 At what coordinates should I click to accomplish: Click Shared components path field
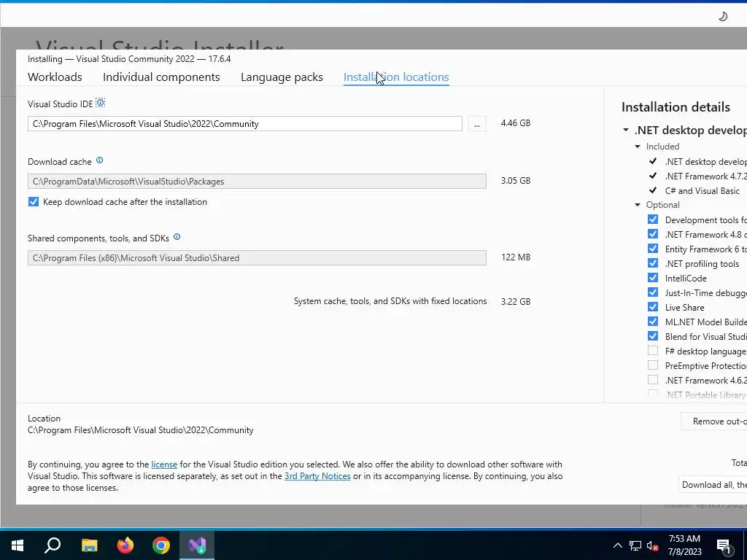tap(257, 258)
